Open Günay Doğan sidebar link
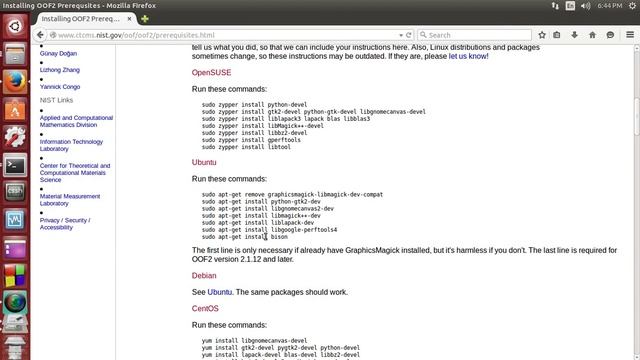Screen dimensions: 640x360 [58, 53]
